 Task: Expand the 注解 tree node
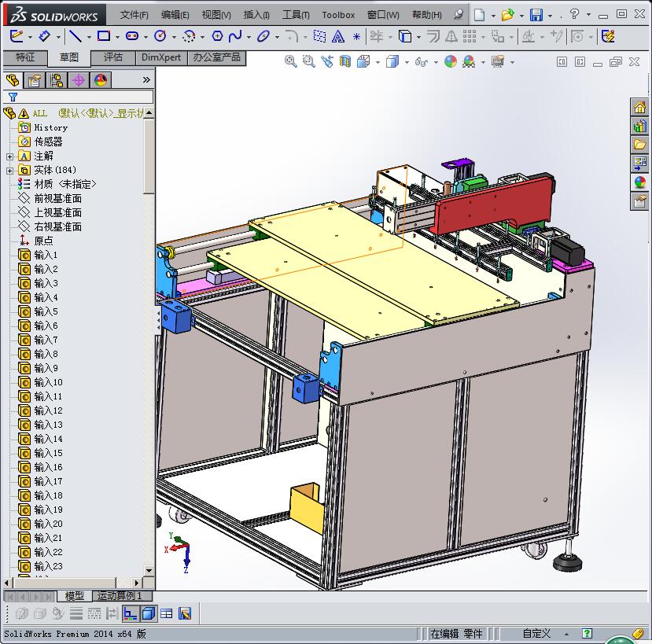[10, 156]
